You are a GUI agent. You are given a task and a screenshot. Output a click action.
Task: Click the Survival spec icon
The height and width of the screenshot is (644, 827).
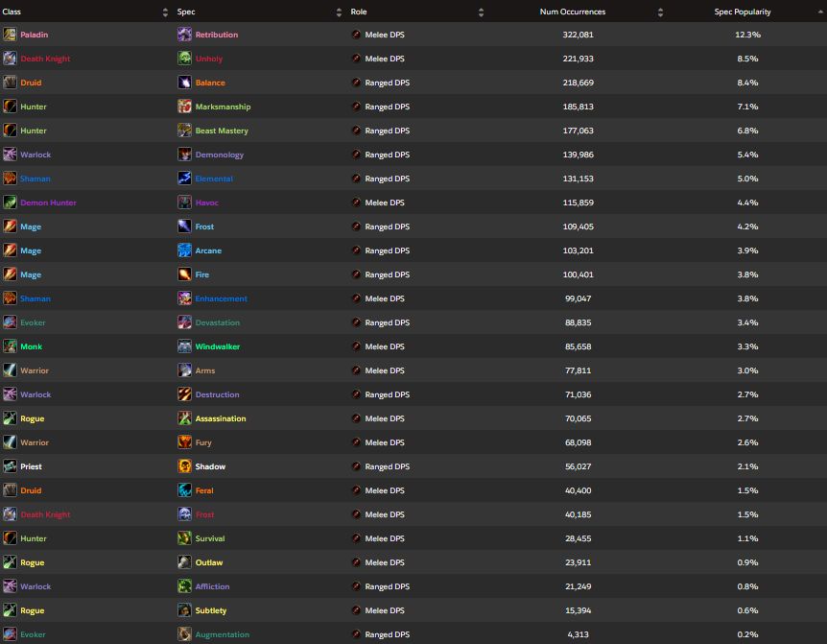click(x=184, y=538)
